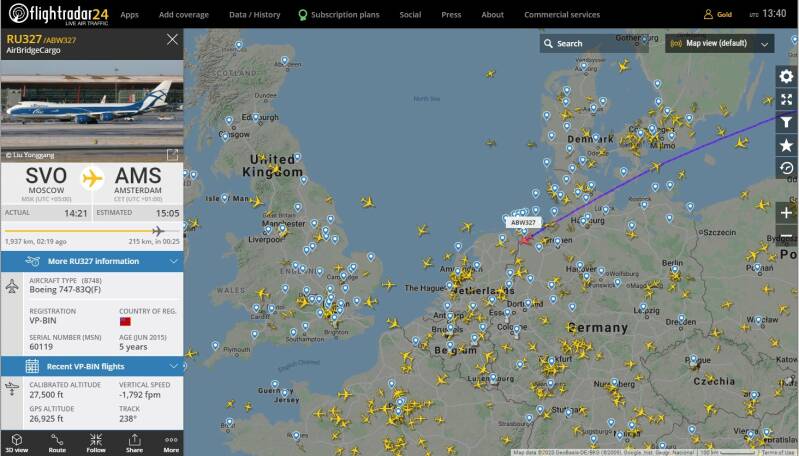Click the aircraft type side icon
This screenshot has height=456, width=799.
12,286
